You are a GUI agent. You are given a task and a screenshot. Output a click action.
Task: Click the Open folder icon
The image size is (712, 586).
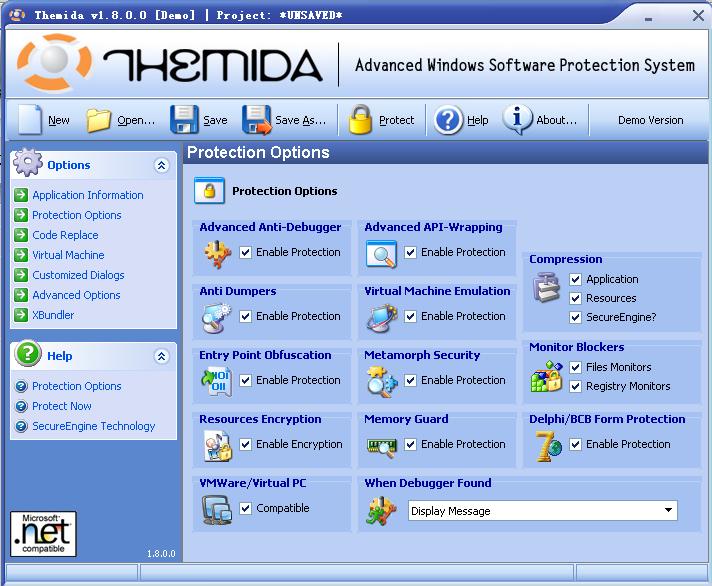pyautogui.click(x=99, y=120)
